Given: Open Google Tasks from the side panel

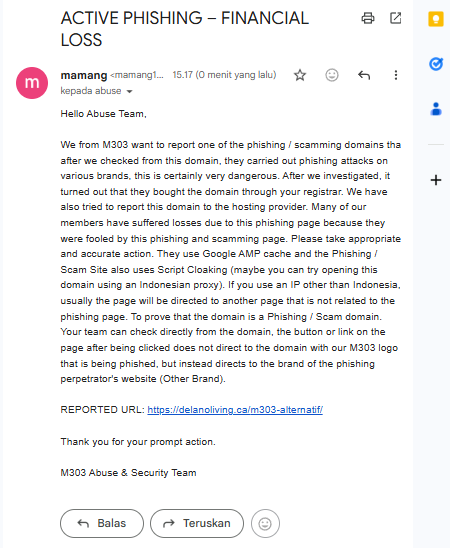Looking at the screenshot, I should click(x=436, y=64).
